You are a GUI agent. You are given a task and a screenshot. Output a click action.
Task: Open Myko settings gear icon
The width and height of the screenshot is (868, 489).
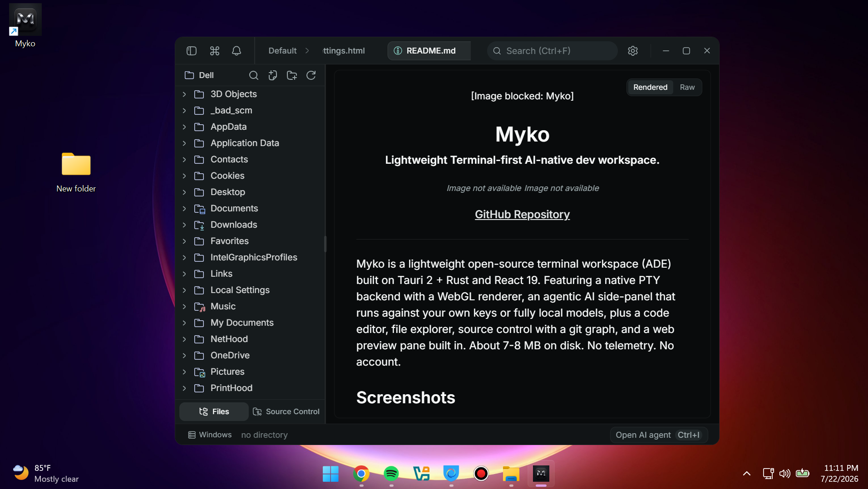pyautogui.click(x=633, y=51)
